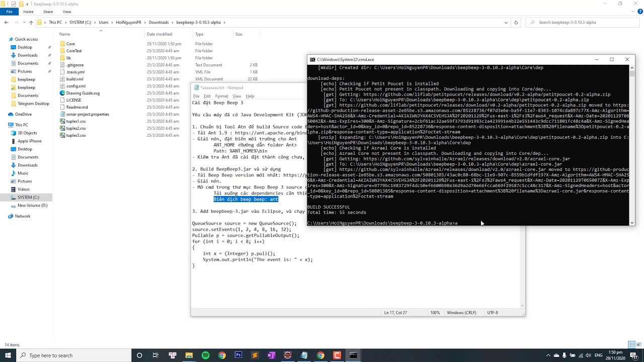Open Videos folder under This PC

[24, 190]
